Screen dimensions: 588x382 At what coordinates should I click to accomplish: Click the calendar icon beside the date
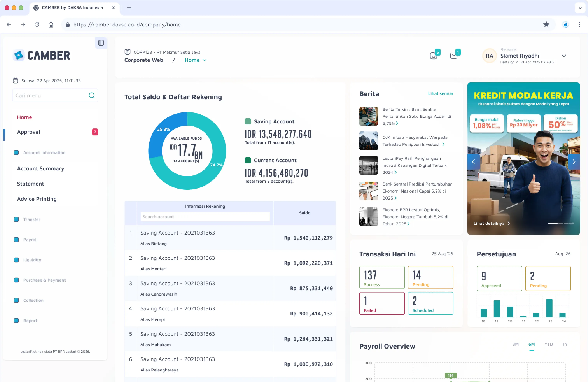click(16, 81)
